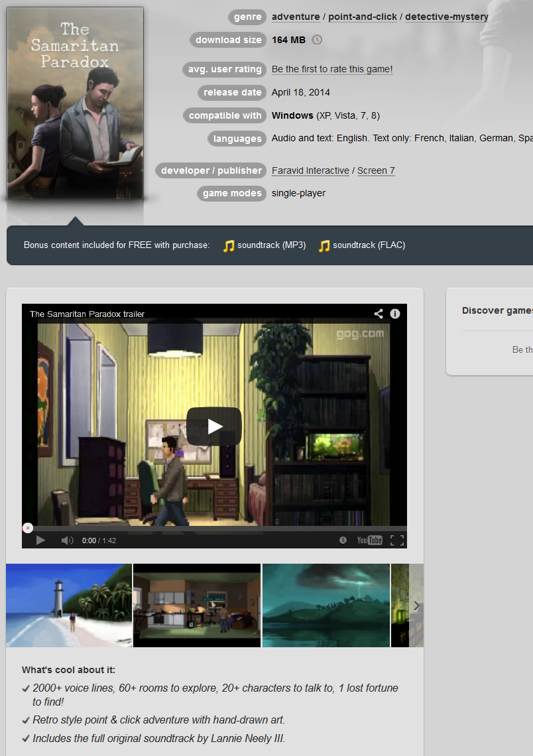Click the 'download size' label
This screenshot has height=756, width=533.
(x=229, y=40)
